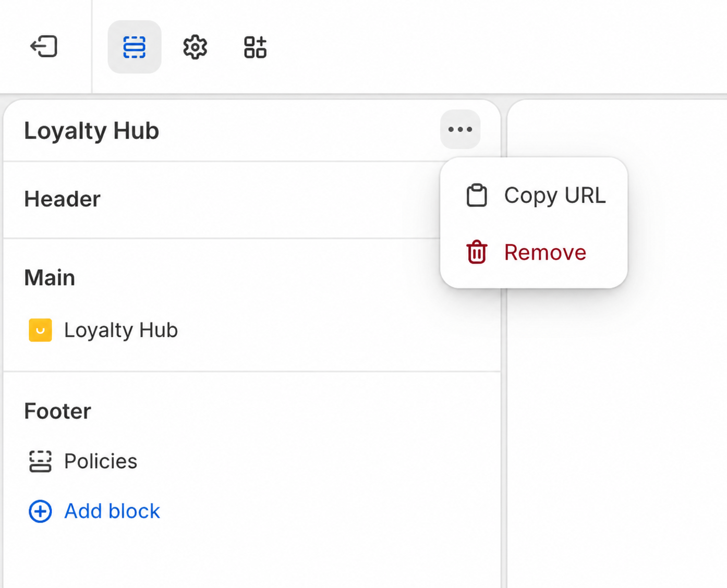727x588 pixels.
Task: Click the Add block link
Action: pos(94,511)
